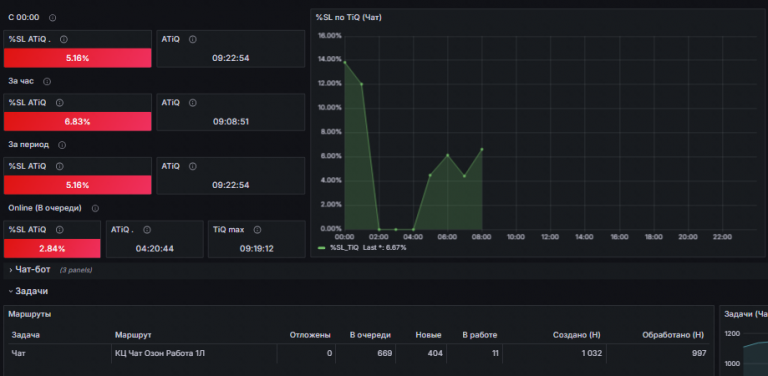Click the chart data point at 08:00
This screenshot has width=768, height=376.
(x=482, y=149)
